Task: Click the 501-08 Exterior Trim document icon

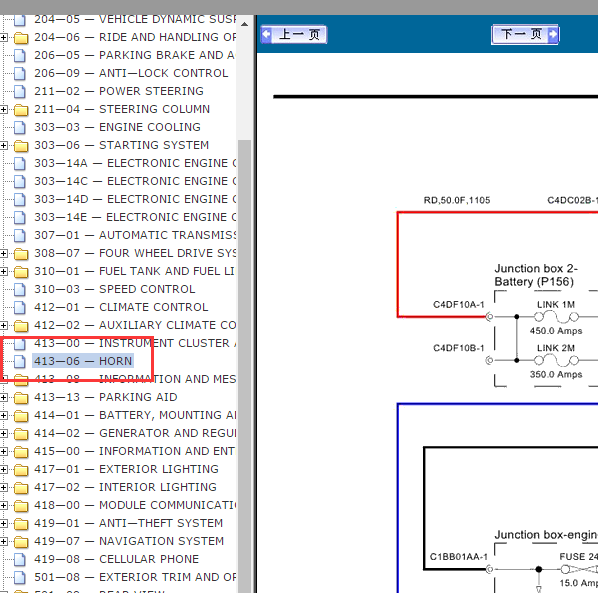Action: (x=20, y=577)
